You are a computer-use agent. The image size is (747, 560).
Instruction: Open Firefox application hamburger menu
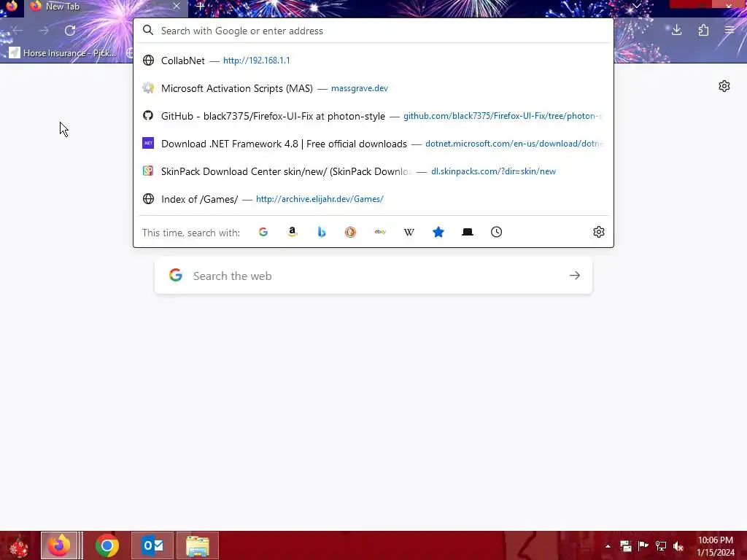pyautogui.click(x=729, y=31)
